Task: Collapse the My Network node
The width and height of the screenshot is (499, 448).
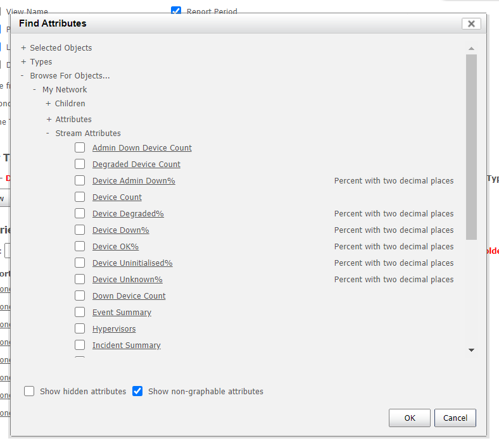Action: pos(35,90)
